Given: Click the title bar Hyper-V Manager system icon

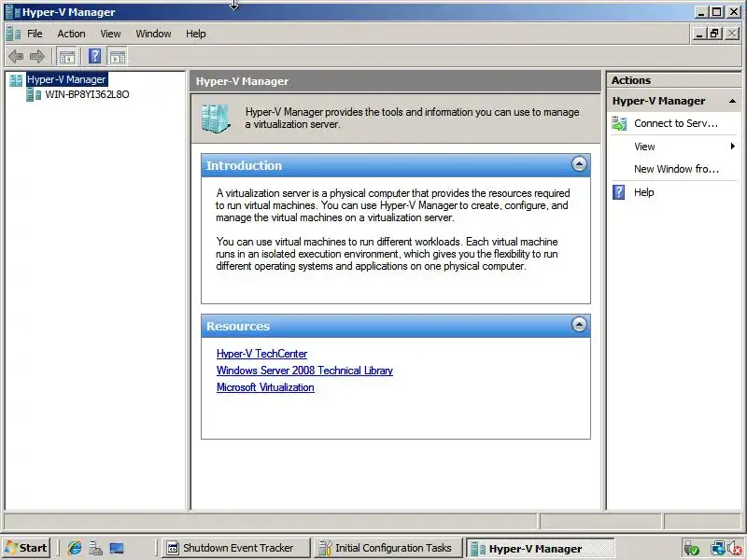Looking at the screenshot, I should point(12,12).
